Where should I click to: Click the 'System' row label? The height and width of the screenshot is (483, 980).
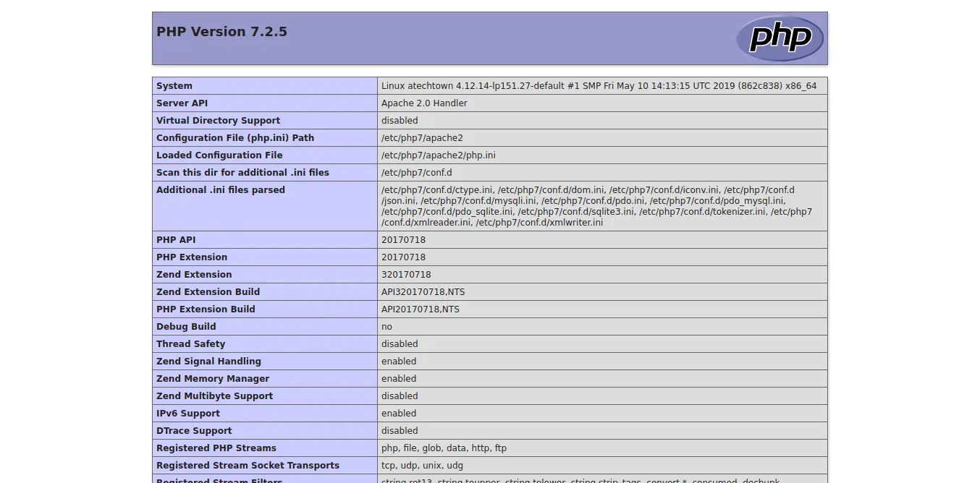pyautogui.click(x=174, y=86)
